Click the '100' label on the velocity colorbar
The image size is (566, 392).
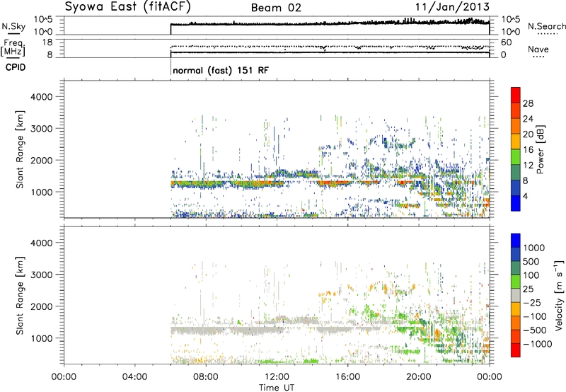point(531,275)
